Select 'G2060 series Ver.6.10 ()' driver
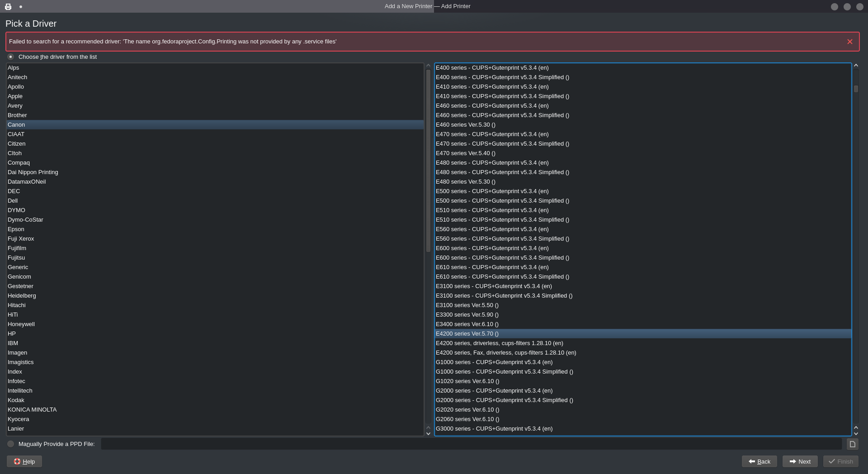This screenshot has height=474, width=868. 643,419
